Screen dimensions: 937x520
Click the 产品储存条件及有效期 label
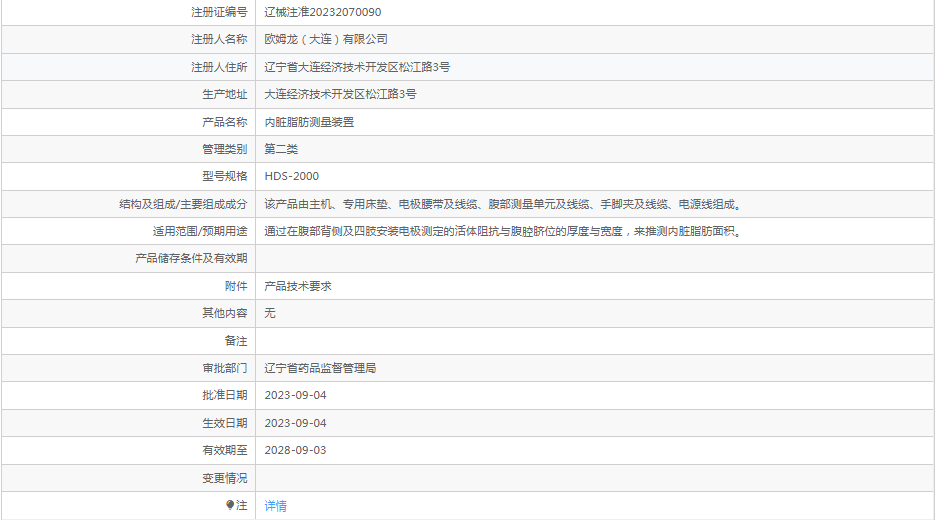point(191,258)
